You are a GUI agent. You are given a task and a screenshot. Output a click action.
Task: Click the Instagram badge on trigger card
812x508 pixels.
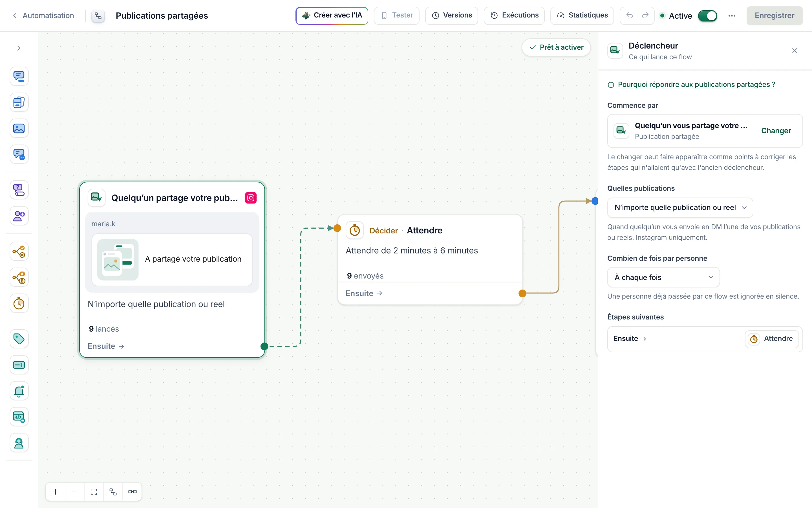coord(251,198)
